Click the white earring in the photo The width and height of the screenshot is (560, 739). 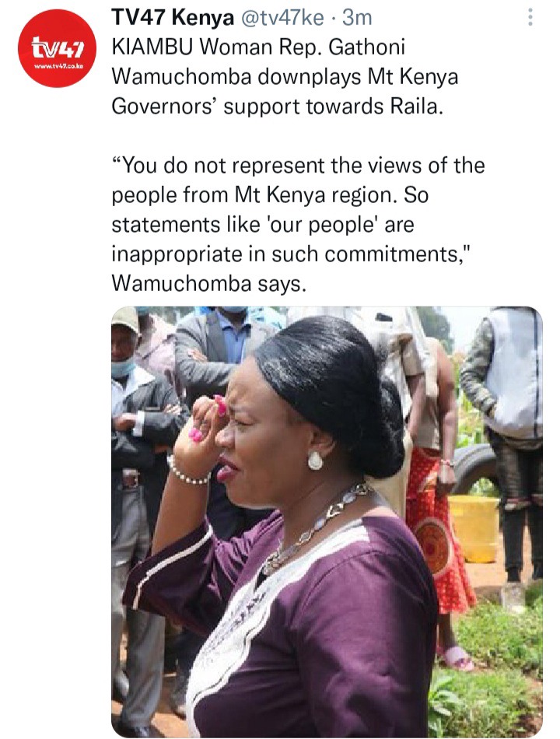pyautogui.click(x=315, y=461)
